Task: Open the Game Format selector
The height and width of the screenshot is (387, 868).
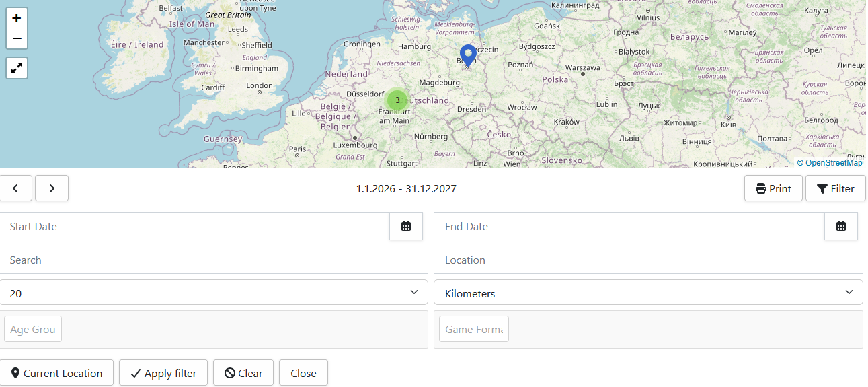Action: (474, 330)
